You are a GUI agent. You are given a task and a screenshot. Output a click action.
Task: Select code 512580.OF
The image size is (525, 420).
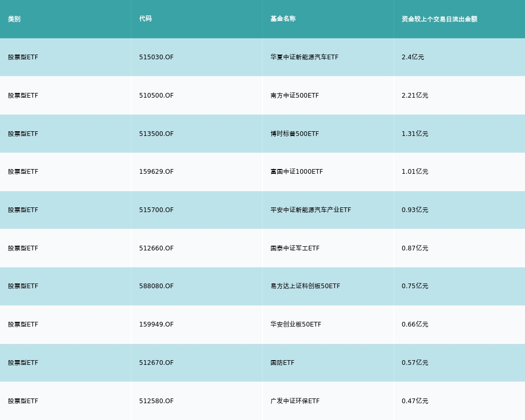(x=156, y=401)
